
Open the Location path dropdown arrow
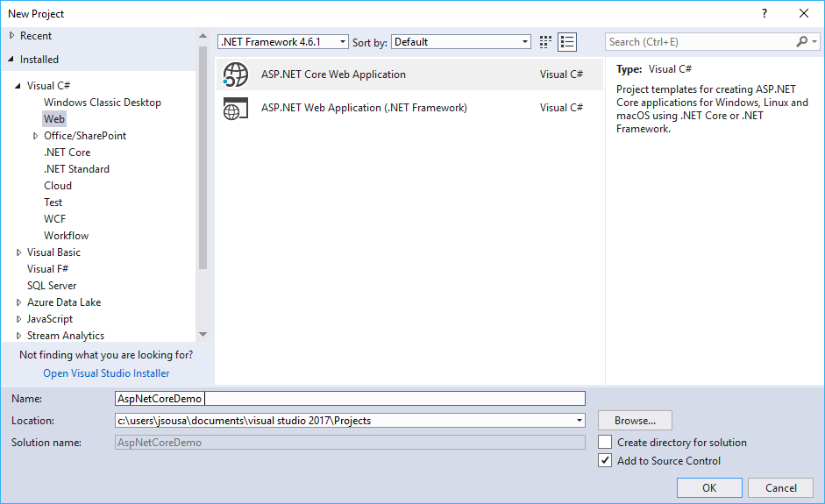[x=580, y=421]
